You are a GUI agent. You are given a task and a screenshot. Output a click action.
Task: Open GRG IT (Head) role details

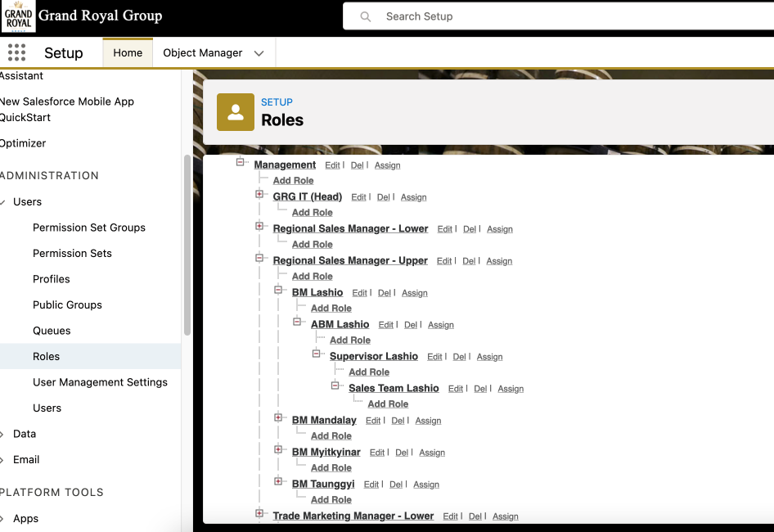[x=307, y=196]
